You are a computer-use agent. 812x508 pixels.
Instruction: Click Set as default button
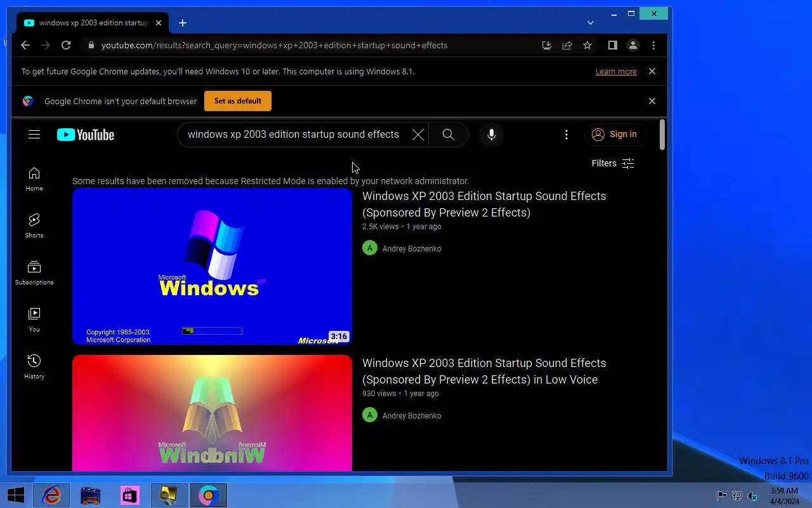coord(238,101)
